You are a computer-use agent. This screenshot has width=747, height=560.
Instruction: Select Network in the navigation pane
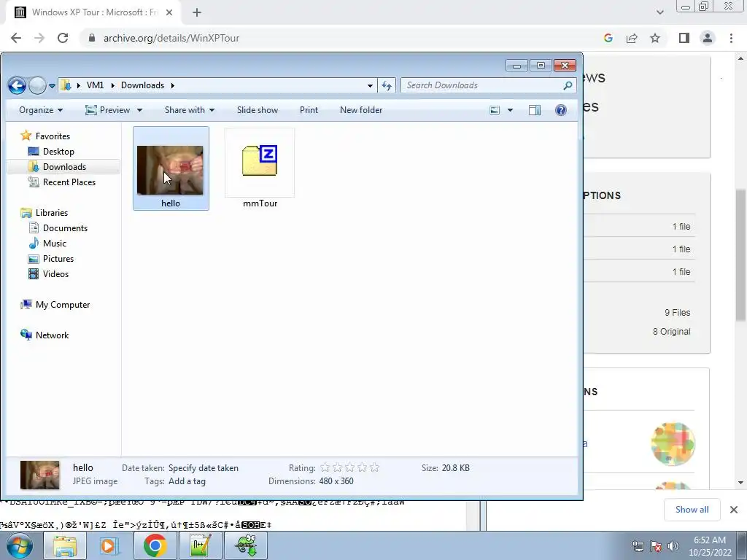[52, 335]
